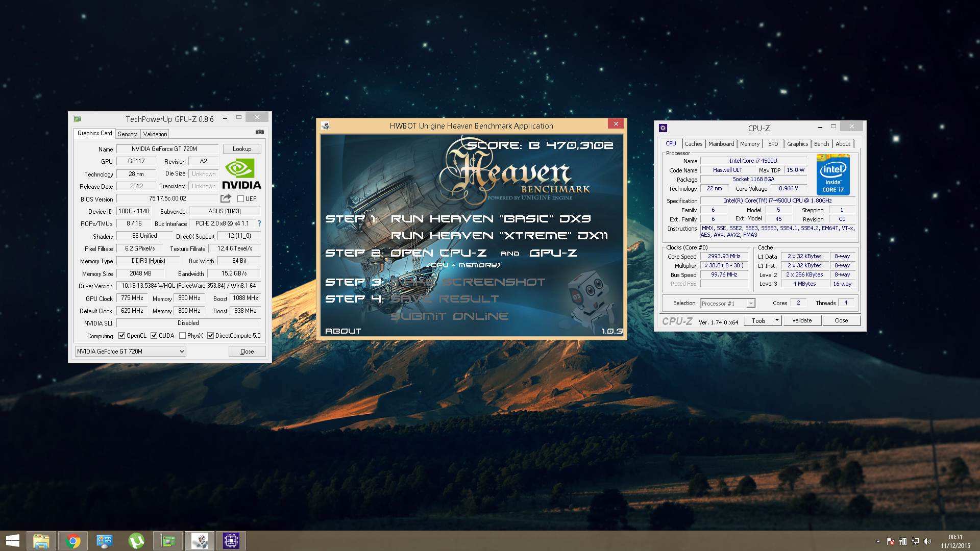This screenshot has width=980, height=551.
Task: Click the Tools dropdown arrow in CPU-Z
Action: click(777, 320)
